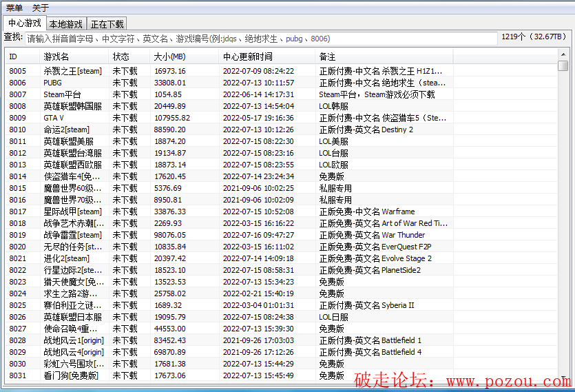Click ID 8030 cell

pos(18,364)
